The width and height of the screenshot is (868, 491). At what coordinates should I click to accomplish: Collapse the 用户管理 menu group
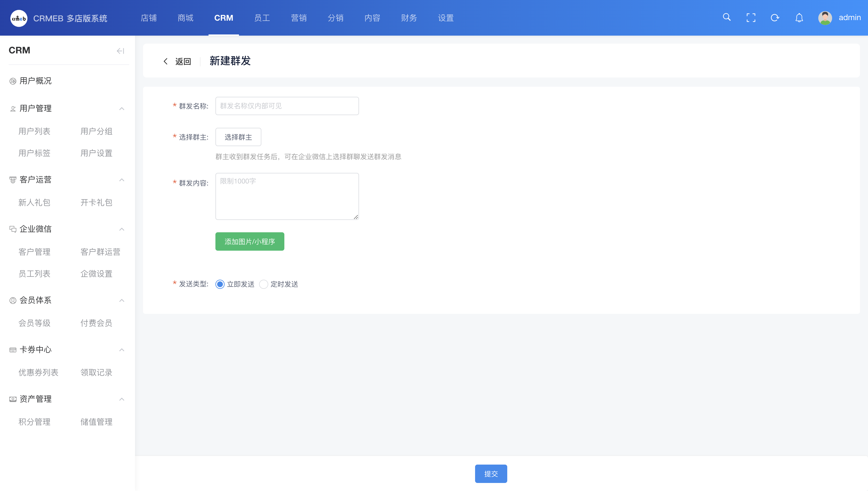(x=122, y=109)
